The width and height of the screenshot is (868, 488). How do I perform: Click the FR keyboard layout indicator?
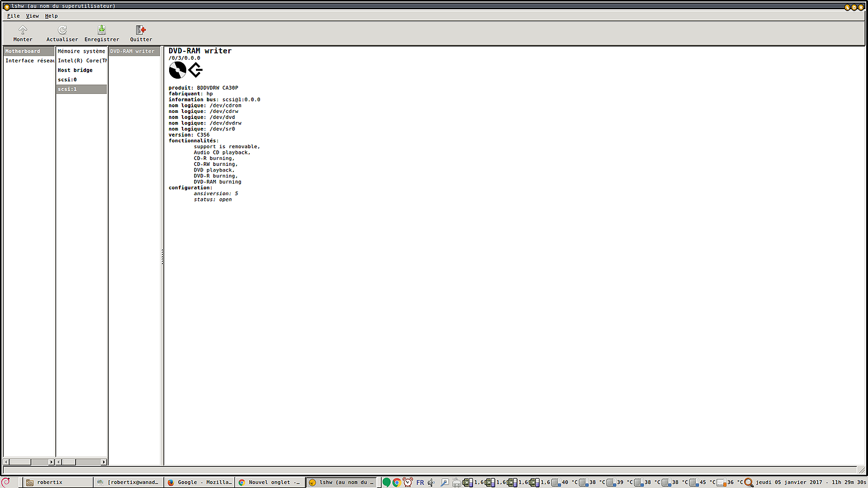(420, 483)
